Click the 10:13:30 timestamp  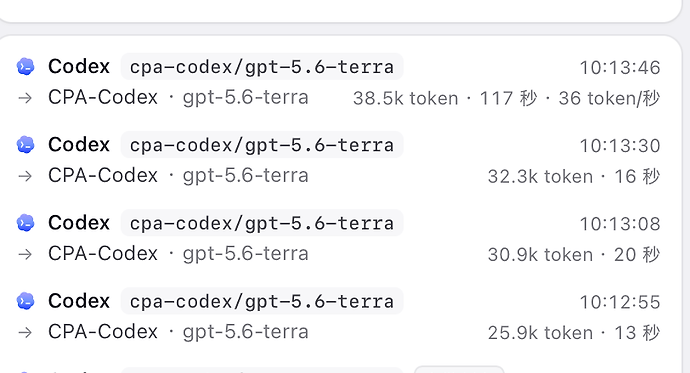(620, 146)
